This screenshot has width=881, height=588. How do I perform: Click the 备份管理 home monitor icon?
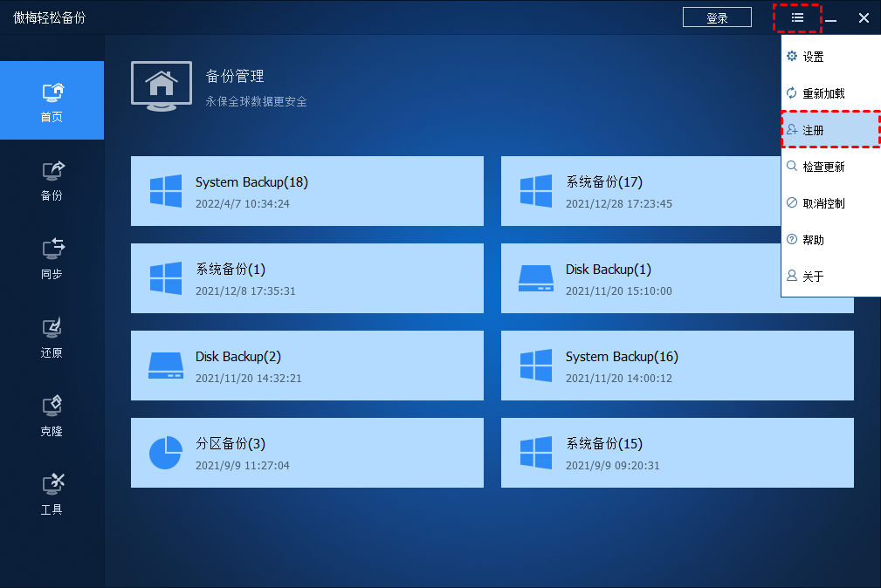tap(162, 85)
